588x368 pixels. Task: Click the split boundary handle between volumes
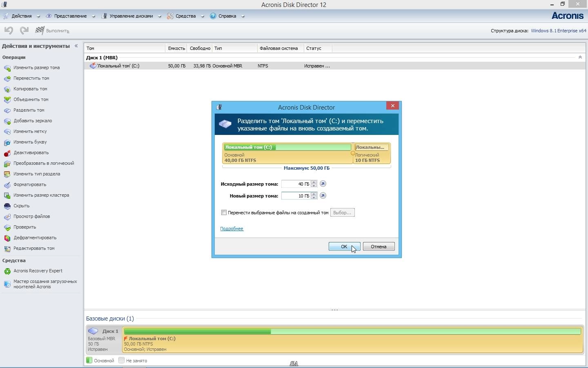[353, 153]
